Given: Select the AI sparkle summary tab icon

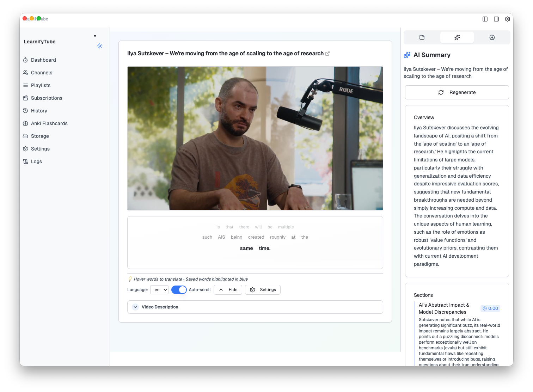Looking at the screenshot, I should [457, 37].
